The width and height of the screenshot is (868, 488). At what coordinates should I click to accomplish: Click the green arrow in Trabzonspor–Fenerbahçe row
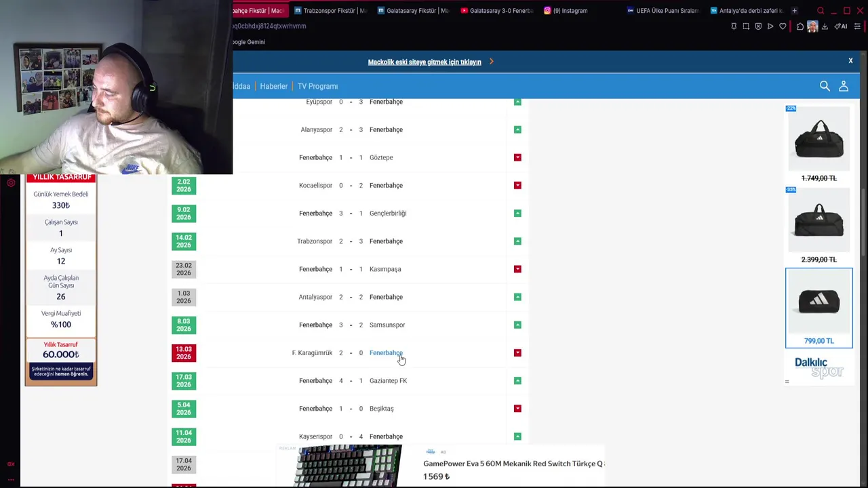517,241
